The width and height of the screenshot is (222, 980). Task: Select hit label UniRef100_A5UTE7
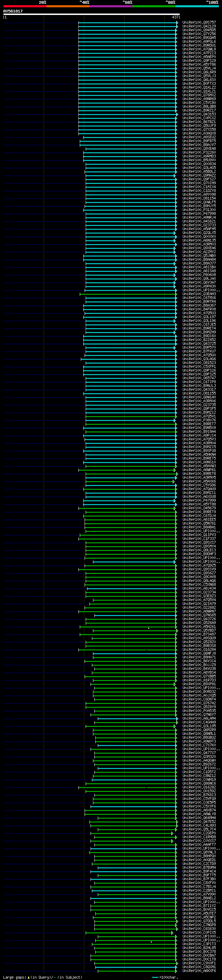(199, 913)
